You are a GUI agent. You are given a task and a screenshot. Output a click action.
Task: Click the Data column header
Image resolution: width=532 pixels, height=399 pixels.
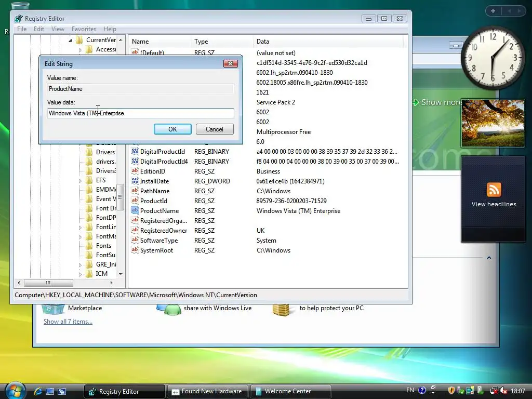point(328,42)
